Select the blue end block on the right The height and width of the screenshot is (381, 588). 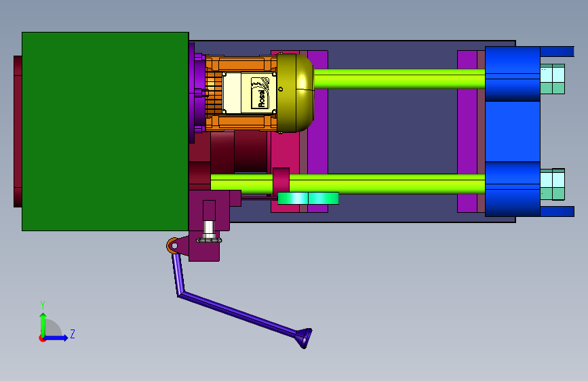pos(513,132)
